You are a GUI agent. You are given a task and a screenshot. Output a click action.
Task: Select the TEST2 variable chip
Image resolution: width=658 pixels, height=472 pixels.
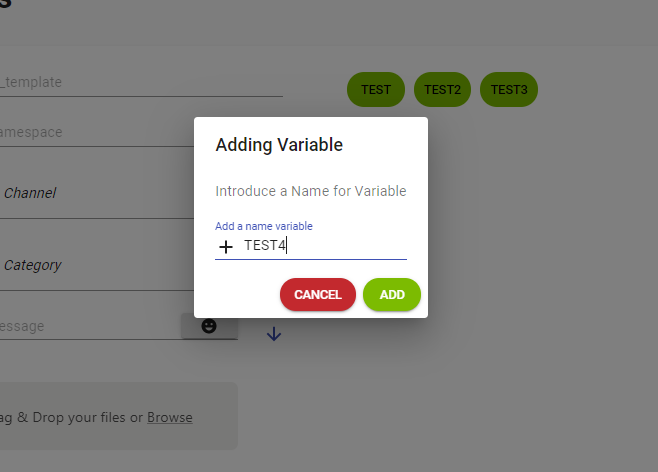pos(442,89)
